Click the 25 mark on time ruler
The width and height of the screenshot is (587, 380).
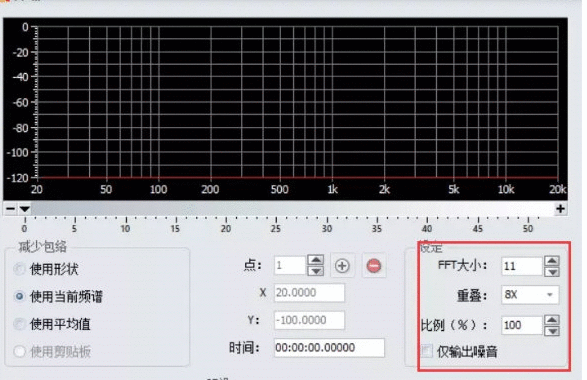[276, 228]
